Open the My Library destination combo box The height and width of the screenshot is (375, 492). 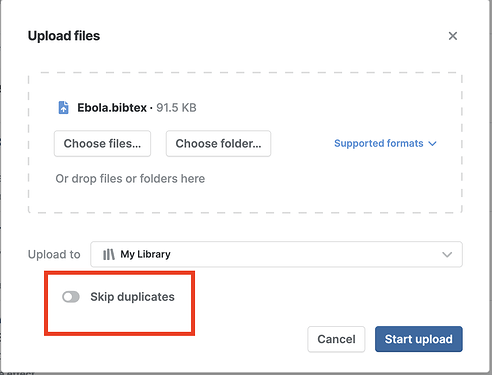pyautogui.click(x=276, y=254)
